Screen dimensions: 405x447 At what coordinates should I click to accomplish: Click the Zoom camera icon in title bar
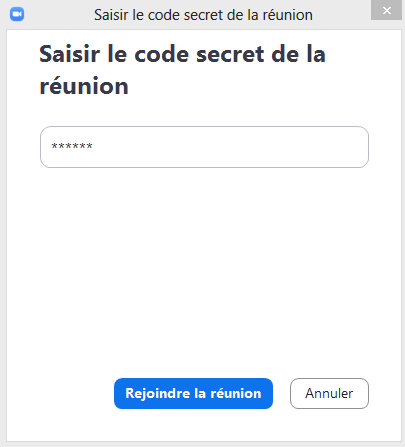click(x=17, y=14)
